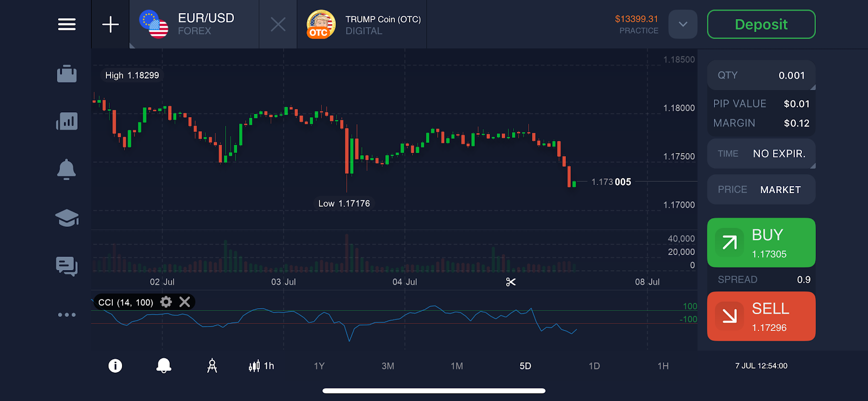Viewport: 868px width, 401px height.
Task: Click the Deposit button
Action: click(x=761, y=24)
